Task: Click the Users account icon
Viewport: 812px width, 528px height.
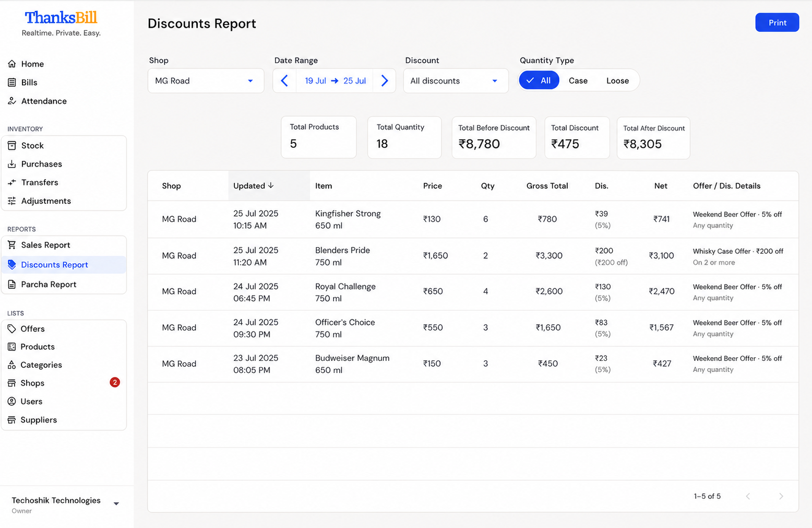Action: point(12,402)
